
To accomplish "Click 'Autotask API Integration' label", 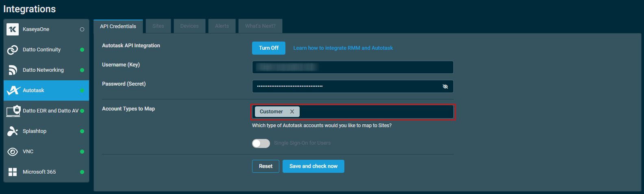I will point(131,46).
